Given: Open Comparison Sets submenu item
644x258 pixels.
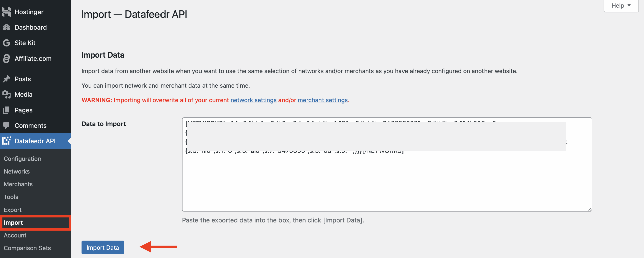Looking at the screenshot, I should point(27,248).
